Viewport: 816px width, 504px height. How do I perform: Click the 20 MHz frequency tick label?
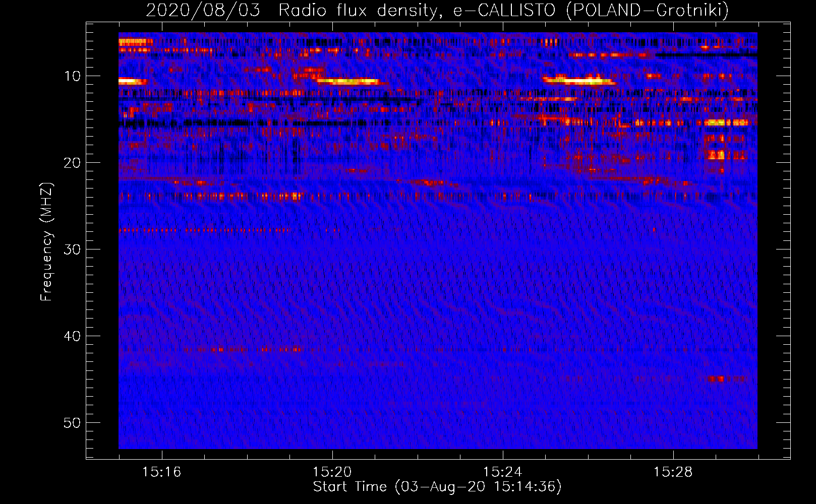click(x=72, y=163)
